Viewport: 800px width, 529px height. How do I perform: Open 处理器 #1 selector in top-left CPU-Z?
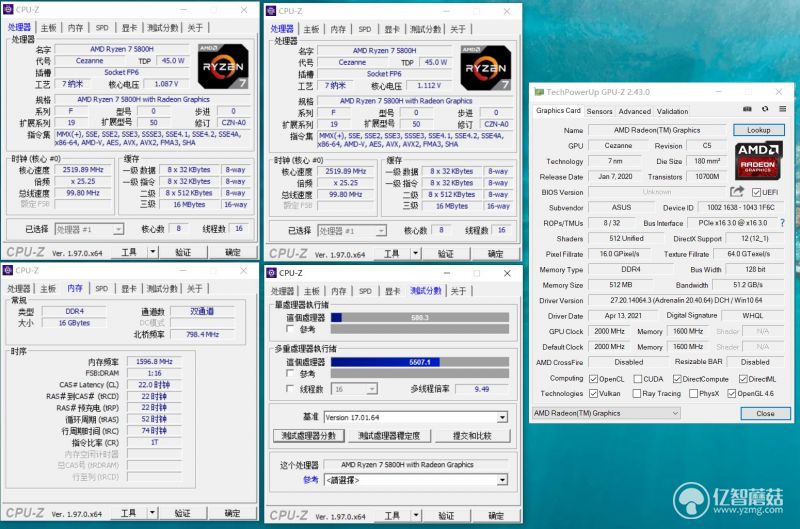tap(89, 230)
